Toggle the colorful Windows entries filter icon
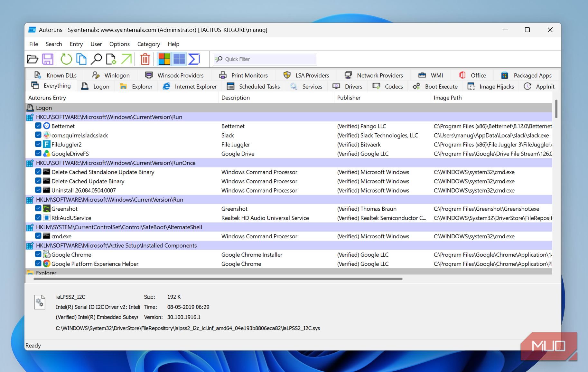The image size is (588, 372). coord(164,59)
